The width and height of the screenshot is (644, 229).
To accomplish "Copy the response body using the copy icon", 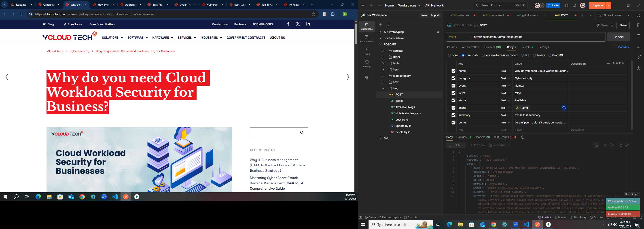I will tap(620, 145).
